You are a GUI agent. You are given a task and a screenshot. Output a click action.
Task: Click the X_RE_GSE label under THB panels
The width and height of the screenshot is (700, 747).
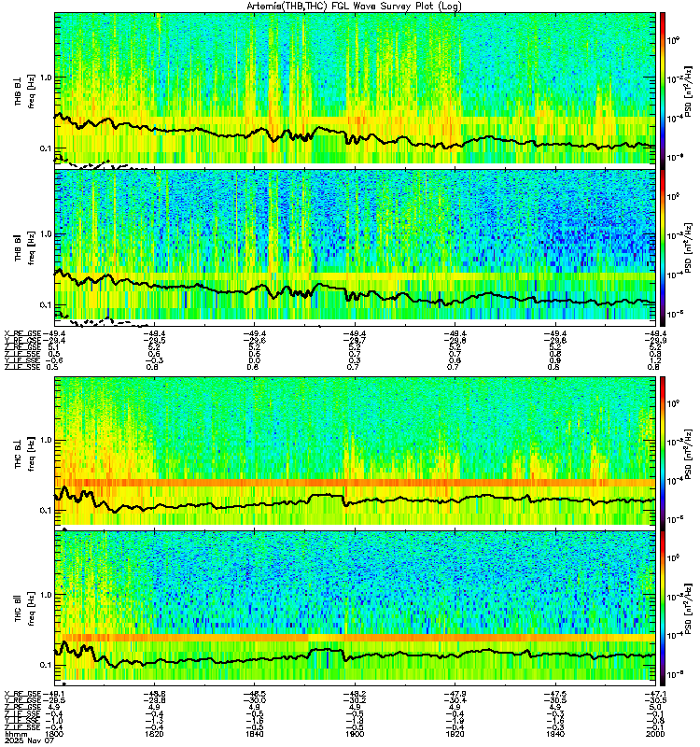pyautogui.click(x=22, y=333)
